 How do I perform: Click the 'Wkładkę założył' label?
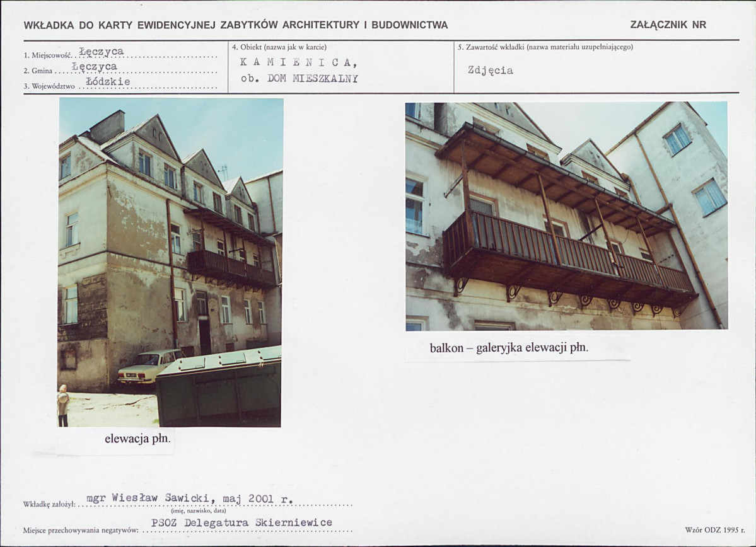coord(49,505)
